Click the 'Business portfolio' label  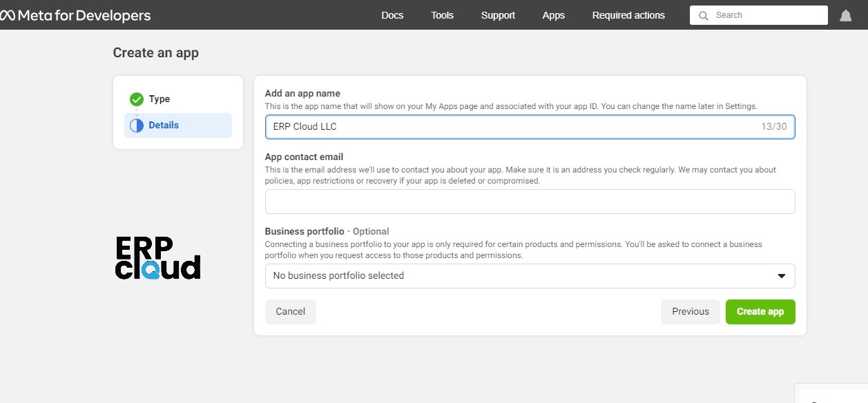tap(305, 231)
